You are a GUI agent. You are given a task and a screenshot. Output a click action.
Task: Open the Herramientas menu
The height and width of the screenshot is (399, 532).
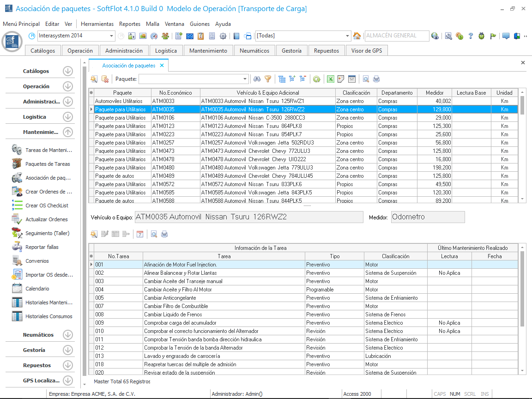pos(97,24)
